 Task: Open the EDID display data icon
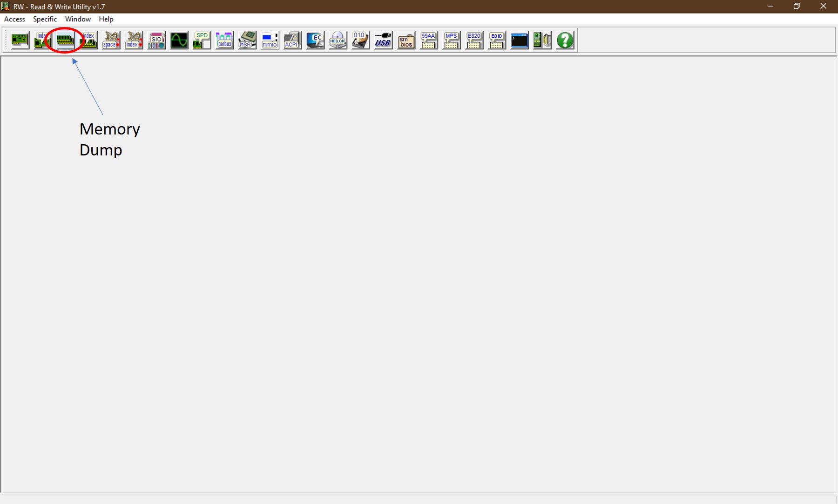497,40
